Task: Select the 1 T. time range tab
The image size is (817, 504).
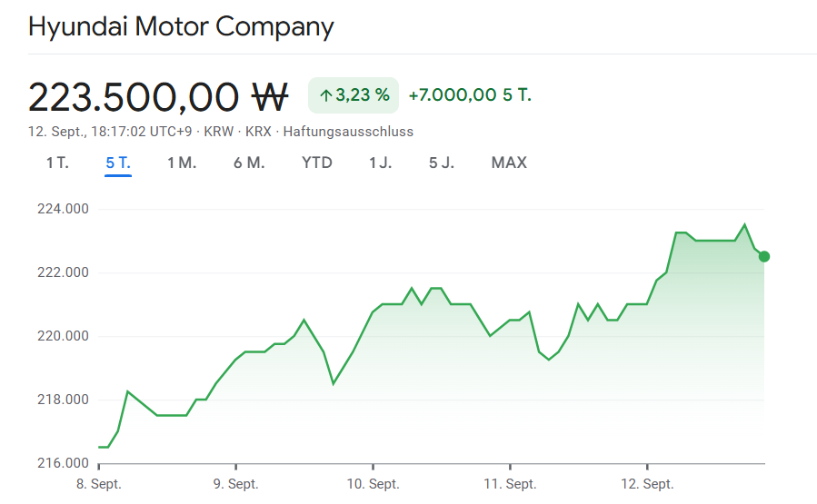Action: [x=57, y=163]
